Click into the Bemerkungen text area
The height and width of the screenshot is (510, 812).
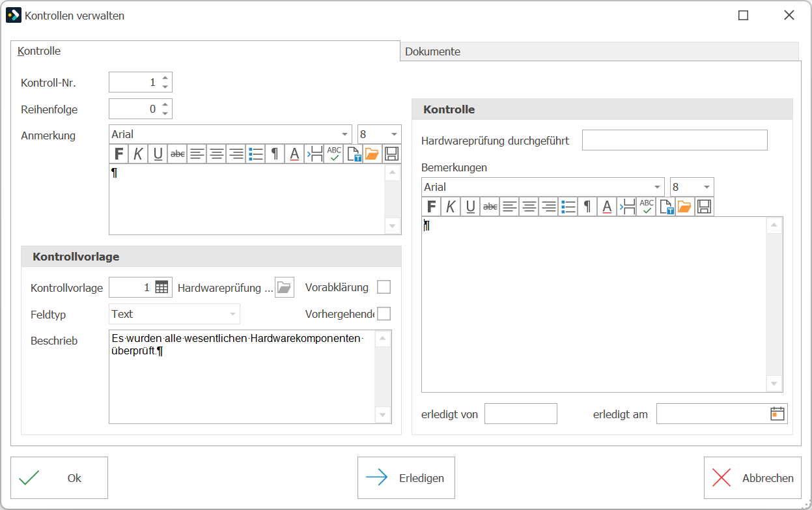pos(595,304)
